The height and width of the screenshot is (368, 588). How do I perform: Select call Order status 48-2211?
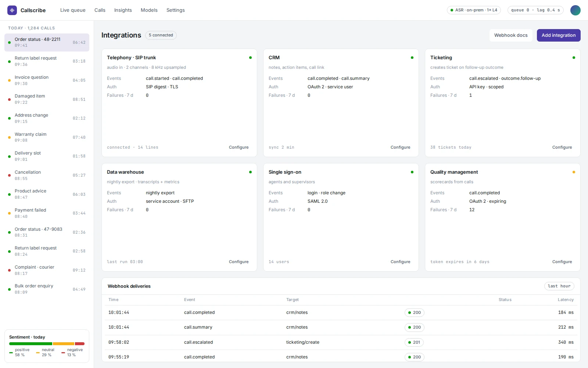pos(47,42)
